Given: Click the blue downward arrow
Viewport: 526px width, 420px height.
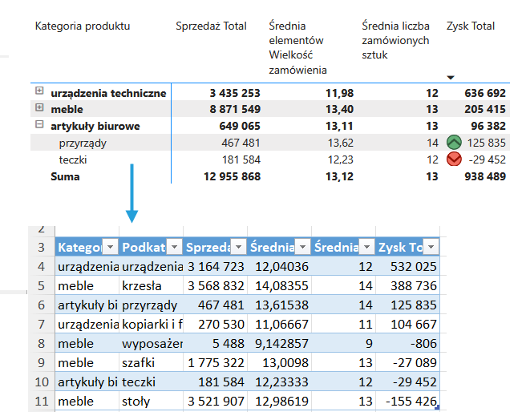Looking at the screenshot, I should (x=132, y=194).
